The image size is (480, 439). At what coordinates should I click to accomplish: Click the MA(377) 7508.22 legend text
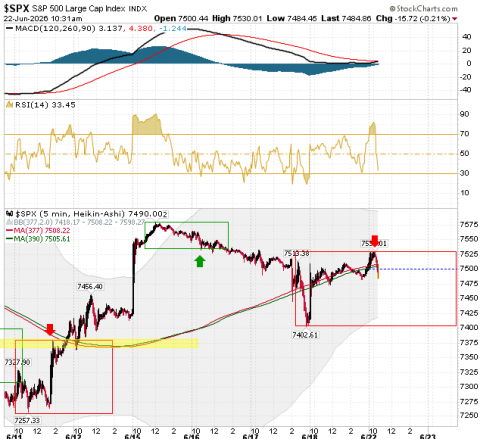click(42, 231)
